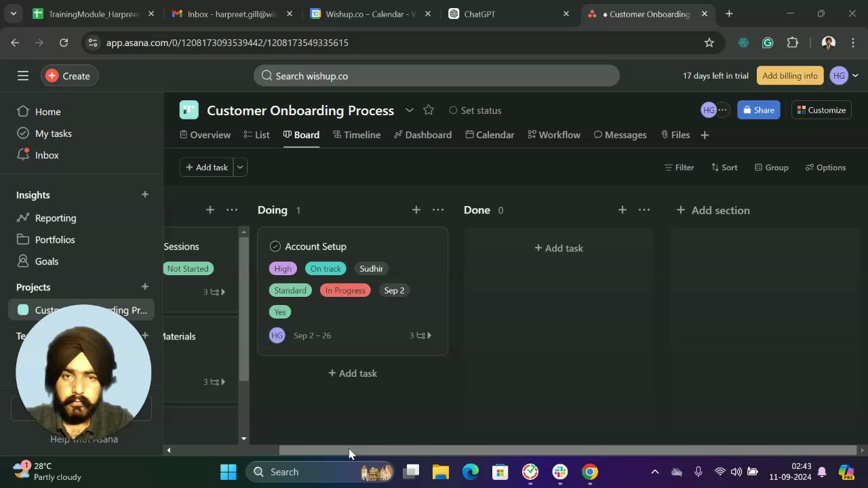Open the Sort options
The image size is (868, 488).
point(724,167)
